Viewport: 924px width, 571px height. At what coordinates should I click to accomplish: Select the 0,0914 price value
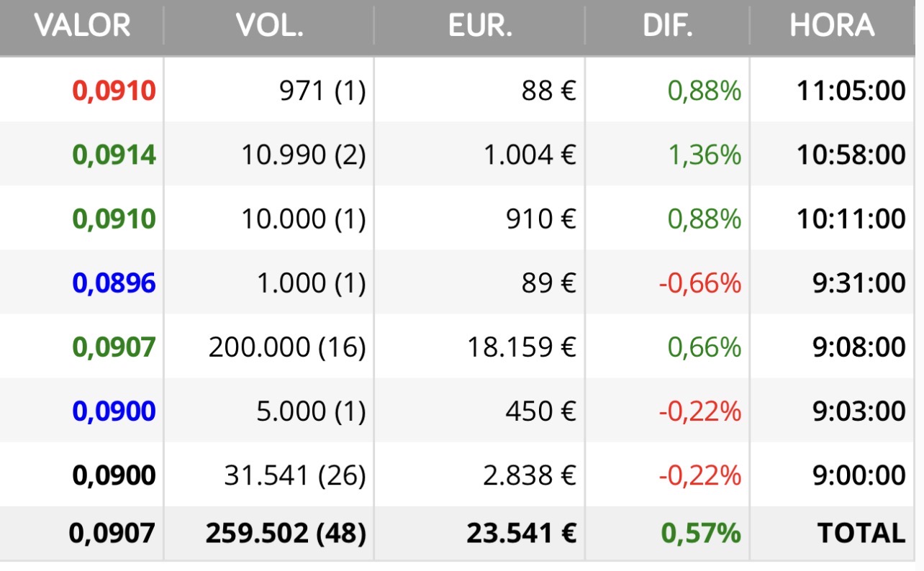point(114,155)
